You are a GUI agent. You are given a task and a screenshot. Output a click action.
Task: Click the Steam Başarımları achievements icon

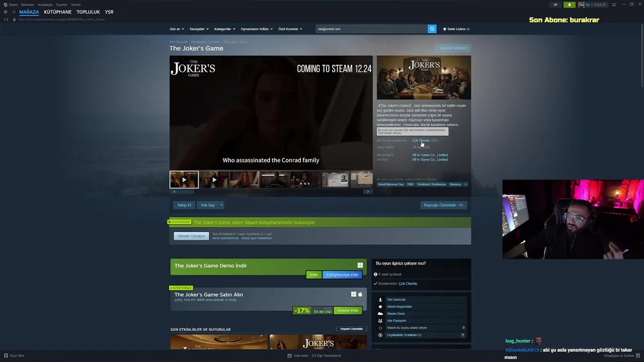pyautogui.click(x=380, y=307)
